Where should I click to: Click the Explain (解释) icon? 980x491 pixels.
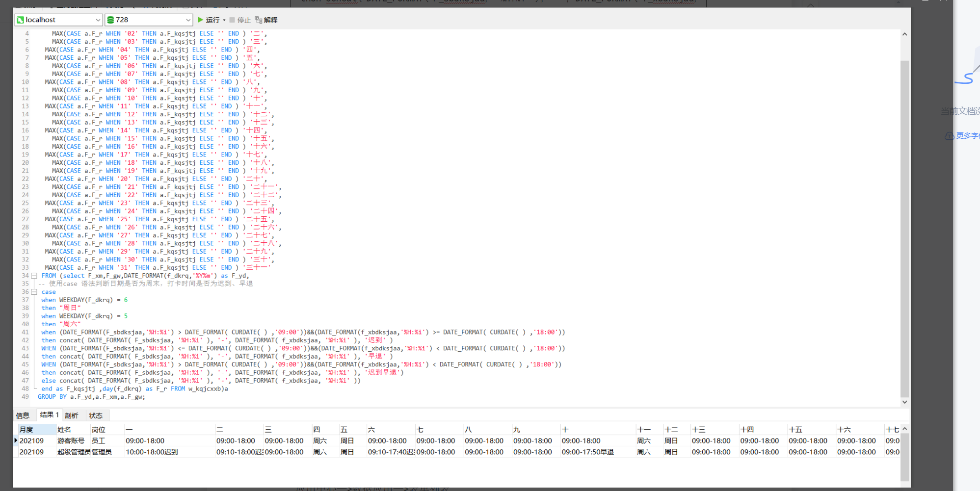click(x=258, y=20)
